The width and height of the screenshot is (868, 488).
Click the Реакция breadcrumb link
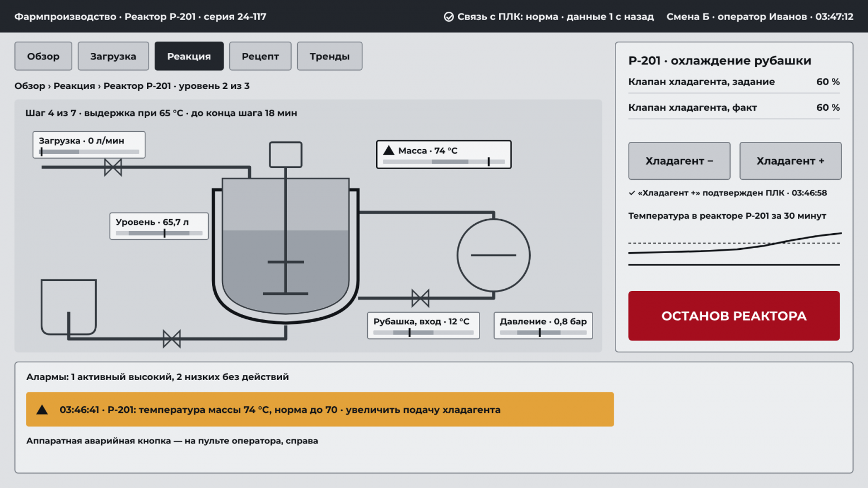pos(75,86)
